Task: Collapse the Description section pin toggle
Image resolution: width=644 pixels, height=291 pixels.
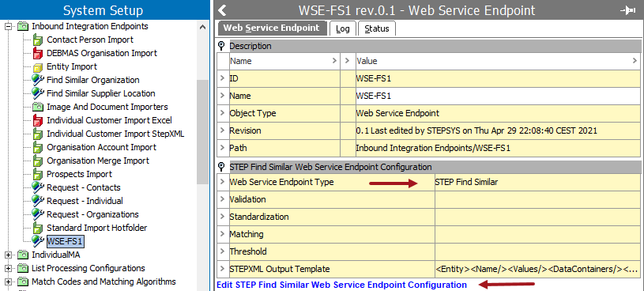Action: click(222, 46)
